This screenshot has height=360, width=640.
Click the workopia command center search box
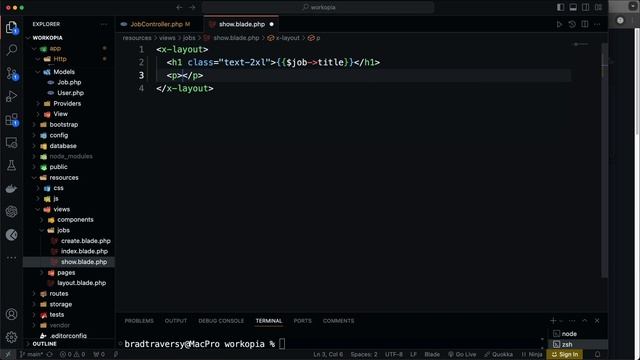(318, 7)
